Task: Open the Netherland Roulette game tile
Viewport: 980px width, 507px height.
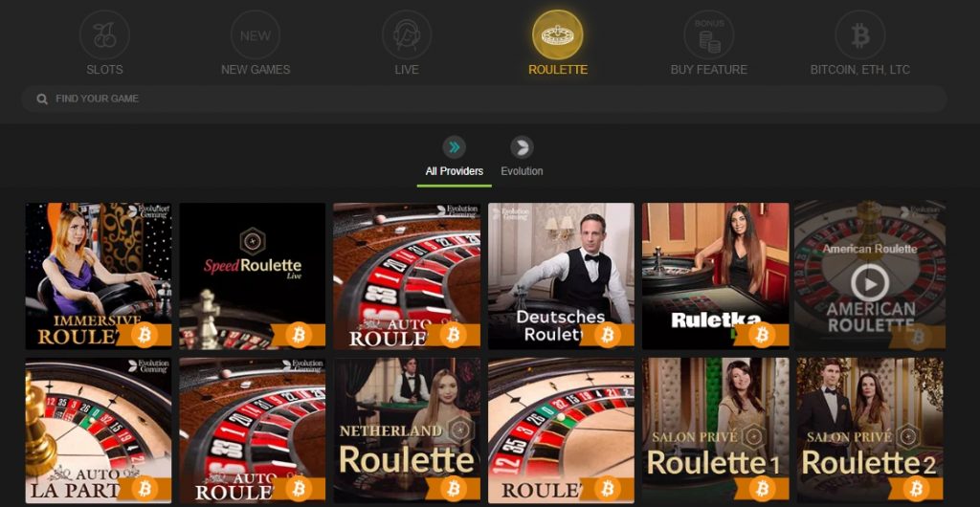Action: 407,430
